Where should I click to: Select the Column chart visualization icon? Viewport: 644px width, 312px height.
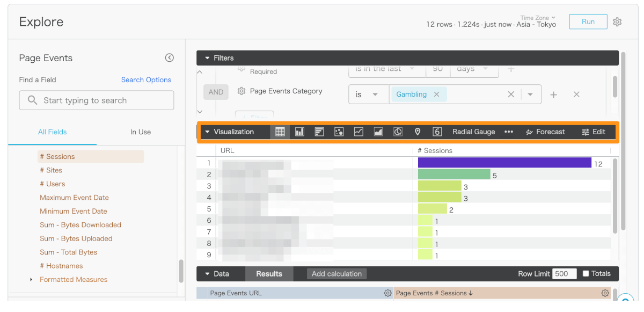click(299, 132)
